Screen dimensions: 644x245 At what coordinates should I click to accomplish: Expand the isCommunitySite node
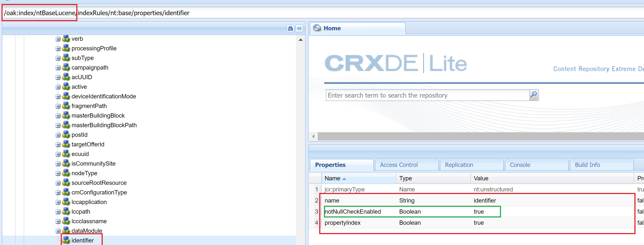coord(58,164)
